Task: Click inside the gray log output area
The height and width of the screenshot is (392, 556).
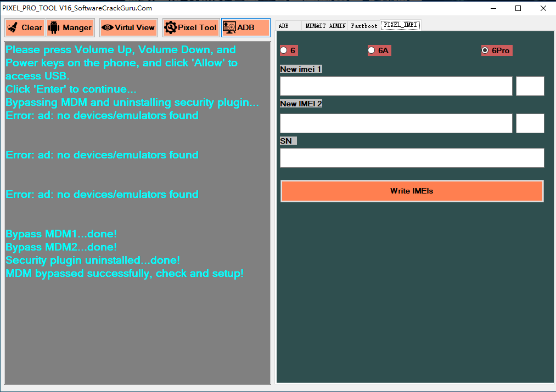Action: click(x=137, y=329)
